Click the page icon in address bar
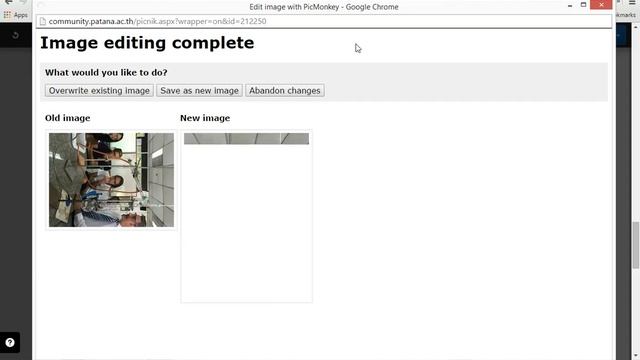The height and width of the screenshot is (360, 640). 43,21
